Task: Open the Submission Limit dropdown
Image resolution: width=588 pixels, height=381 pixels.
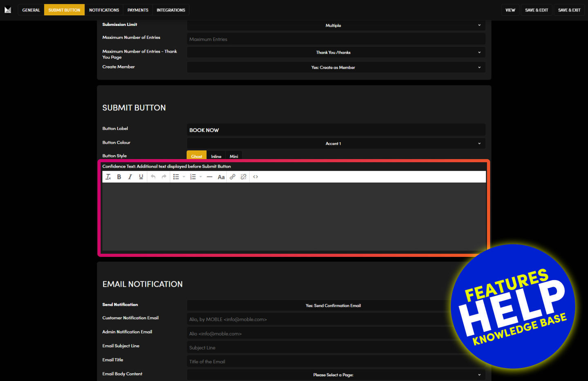Action: click(336, 25)
